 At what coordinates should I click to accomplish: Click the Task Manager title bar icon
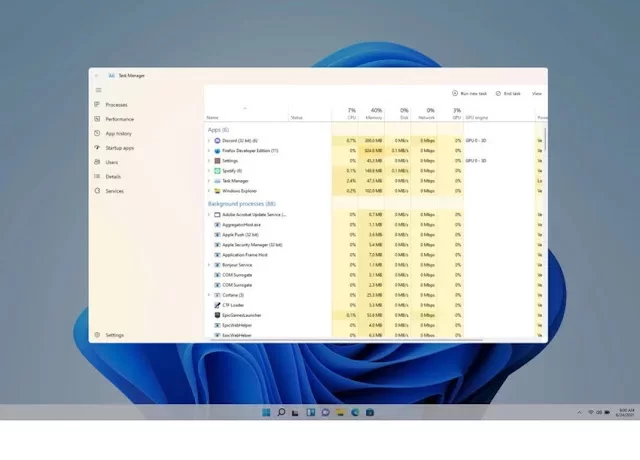(x=111, y=76)
